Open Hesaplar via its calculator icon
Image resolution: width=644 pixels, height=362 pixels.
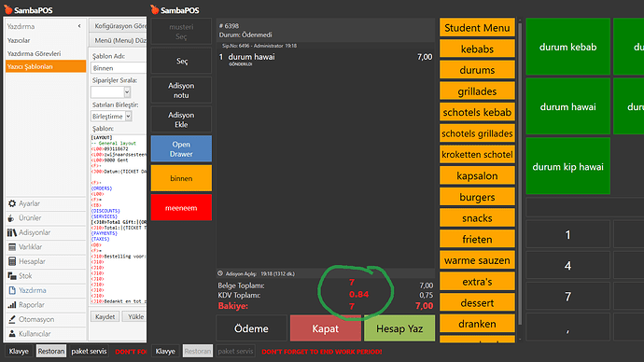coord(12,261)
